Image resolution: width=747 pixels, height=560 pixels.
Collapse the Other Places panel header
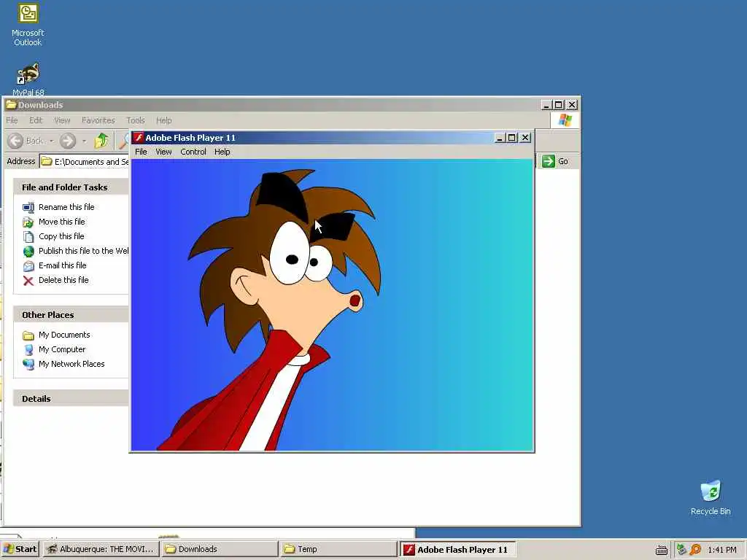[x=71, y=315]
